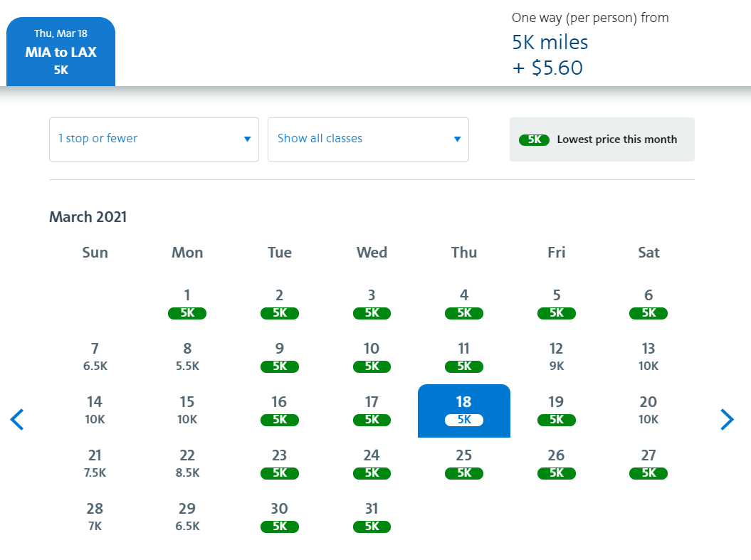Image resolution: width=751 pixels, height=560 pixels.
Task: Choose March 1 with 5K fare
Action: click(187, 303)
